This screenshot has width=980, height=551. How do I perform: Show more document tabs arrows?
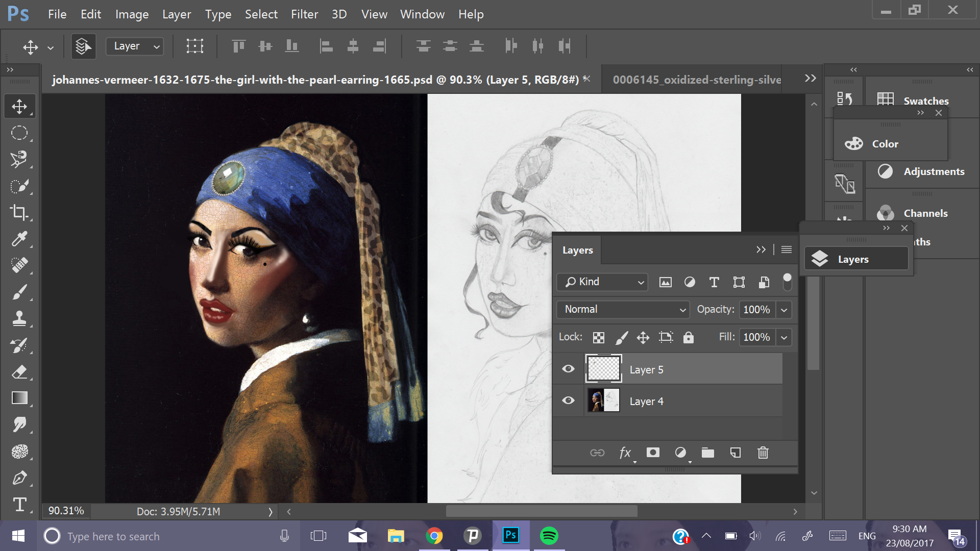coord(811,78)
